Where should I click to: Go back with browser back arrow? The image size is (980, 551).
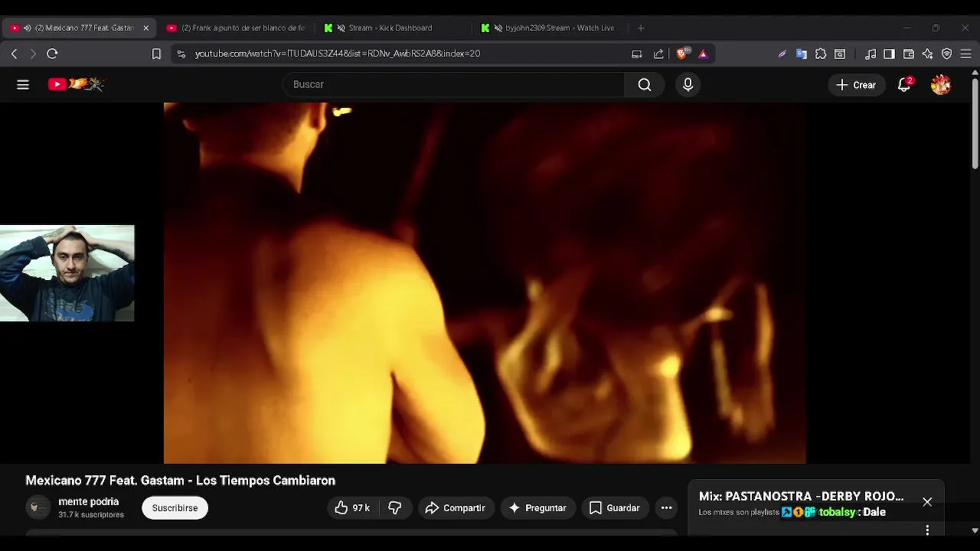click(x=14, y=54)
